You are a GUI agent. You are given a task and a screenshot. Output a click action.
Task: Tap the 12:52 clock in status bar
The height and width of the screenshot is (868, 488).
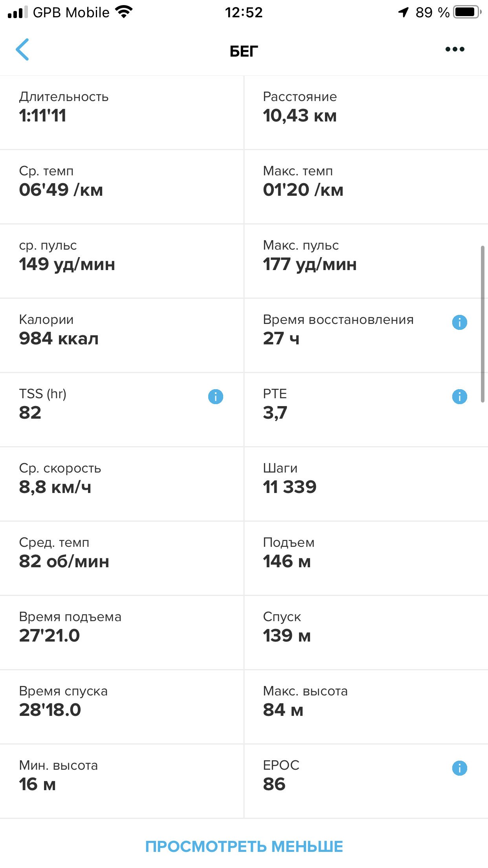(244, 13)
